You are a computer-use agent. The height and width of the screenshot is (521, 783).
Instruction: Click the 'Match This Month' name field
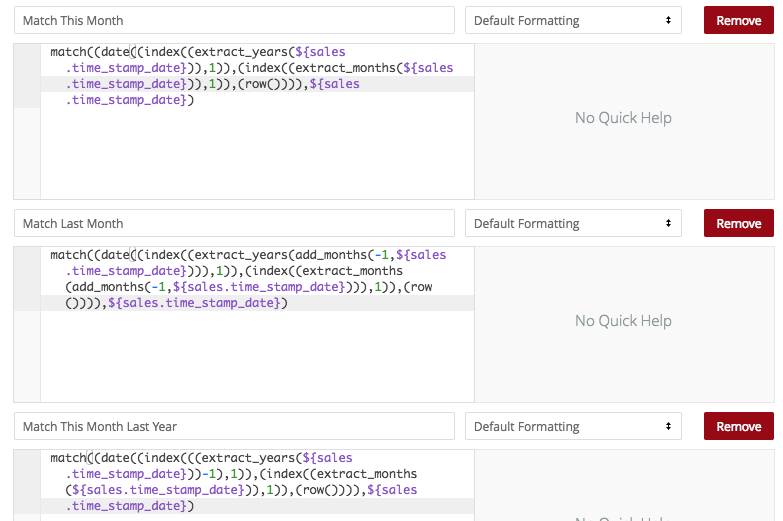point(234,20)
